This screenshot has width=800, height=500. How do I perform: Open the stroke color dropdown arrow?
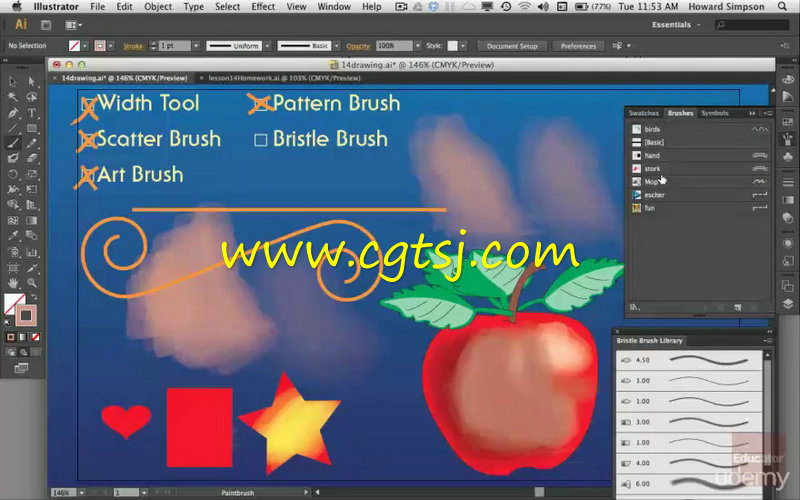(x=110, y=46)
